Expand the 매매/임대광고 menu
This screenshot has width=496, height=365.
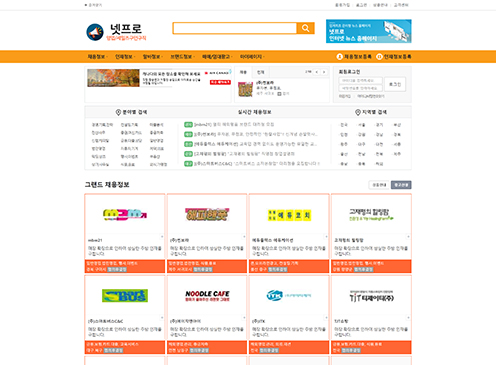pos(217,57)
